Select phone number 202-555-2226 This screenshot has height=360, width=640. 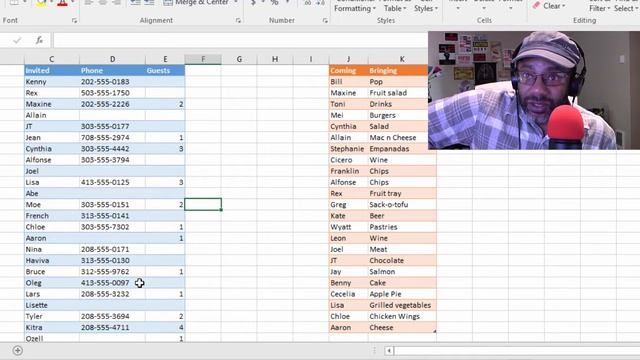[112, 104]
